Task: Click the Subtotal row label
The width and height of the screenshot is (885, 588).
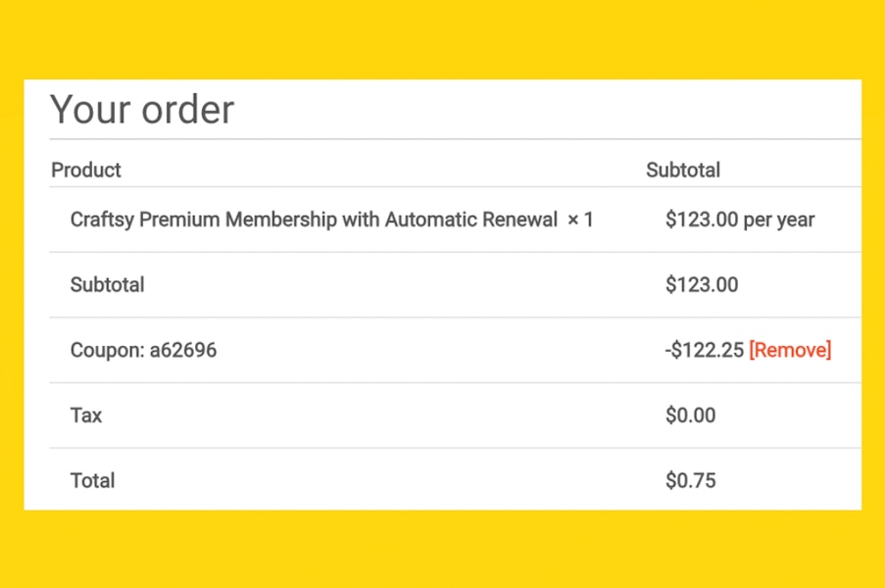Action: [107, 285]
